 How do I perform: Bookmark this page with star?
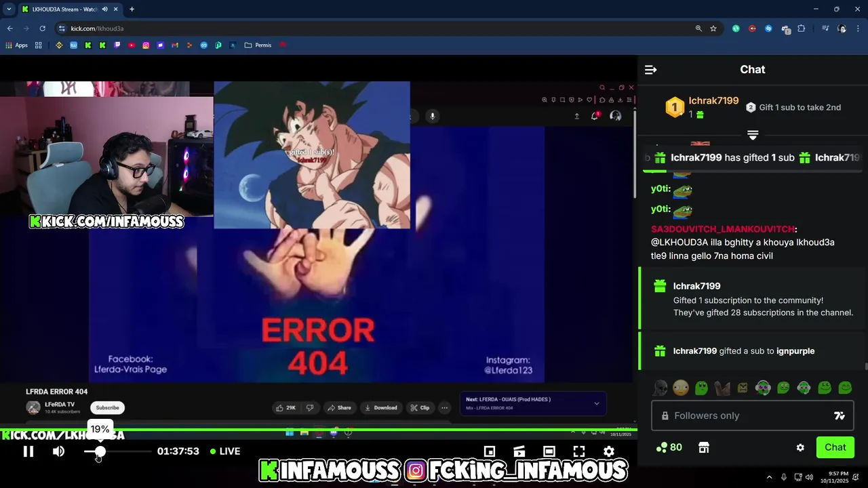point(713,28)
